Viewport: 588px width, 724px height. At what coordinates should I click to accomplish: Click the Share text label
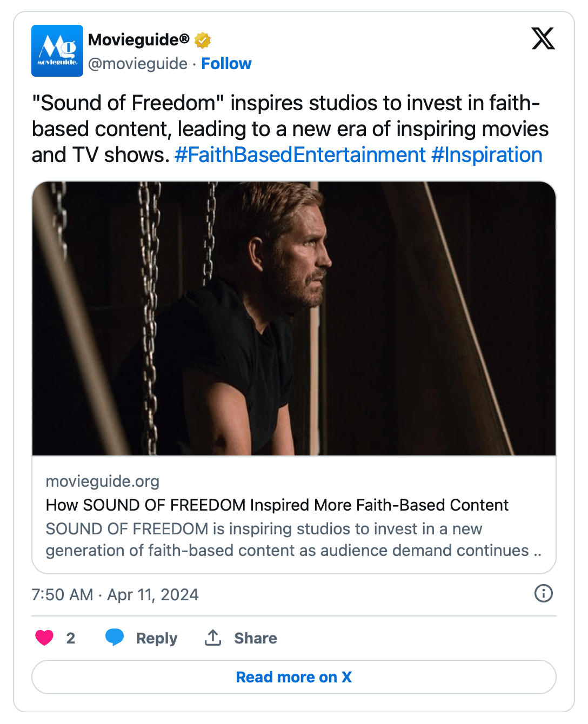pyautogui.click(x=255, y=638)
